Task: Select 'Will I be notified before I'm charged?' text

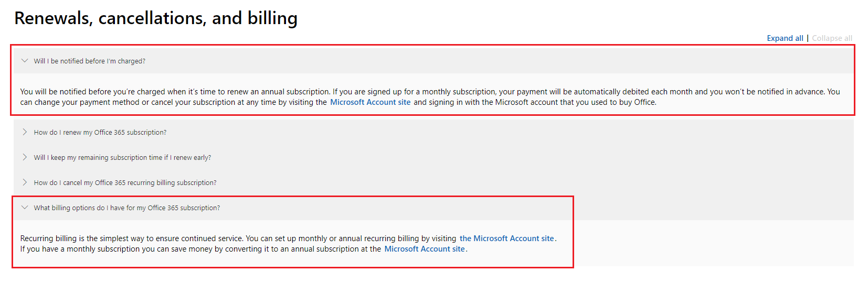Action: pyautogui.click(x=90, y=61)
